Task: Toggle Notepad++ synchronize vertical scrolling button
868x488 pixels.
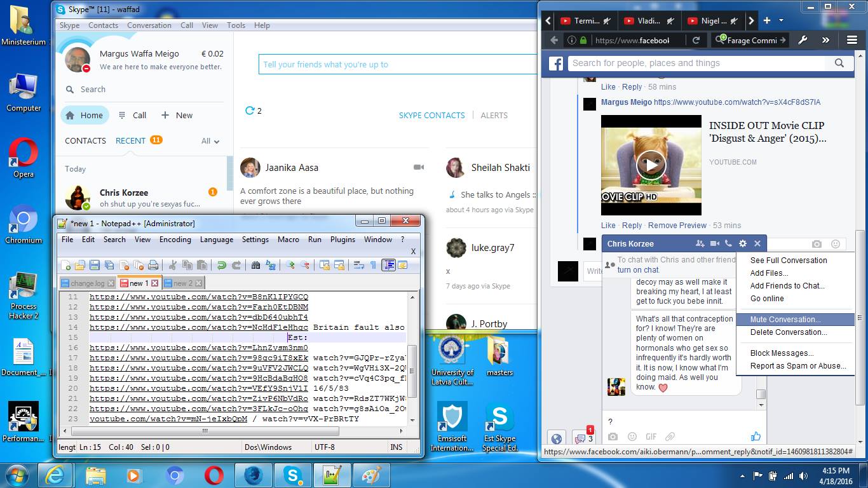Action: (x=325, y=265)
